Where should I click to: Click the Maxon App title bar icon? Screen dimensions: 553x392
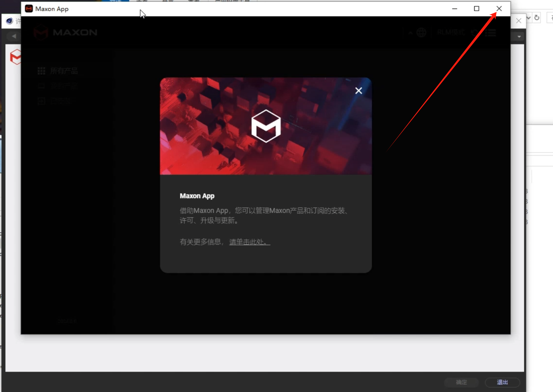(x=29, y=9)
